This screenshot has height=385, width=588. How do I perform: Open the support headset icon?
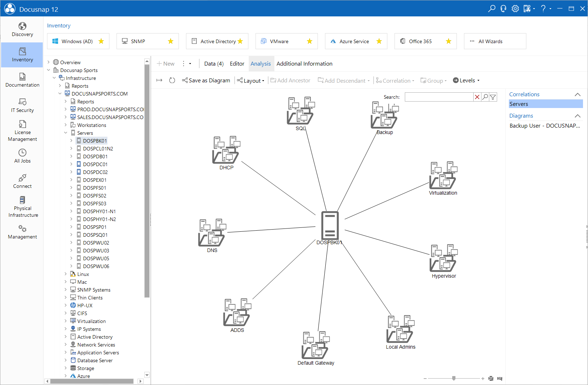coord(503,9)
